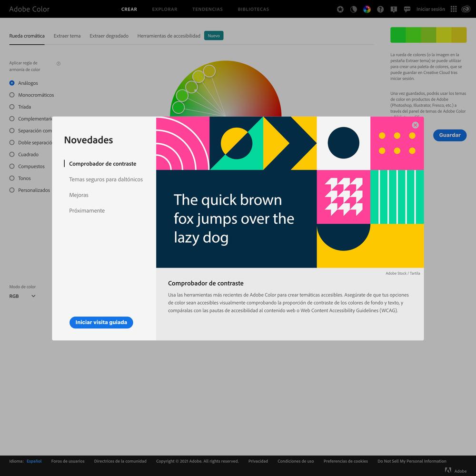Click the info icon beside harmony rule label
The height and width of the screenshot is (476, 476).
pos(59,63)
